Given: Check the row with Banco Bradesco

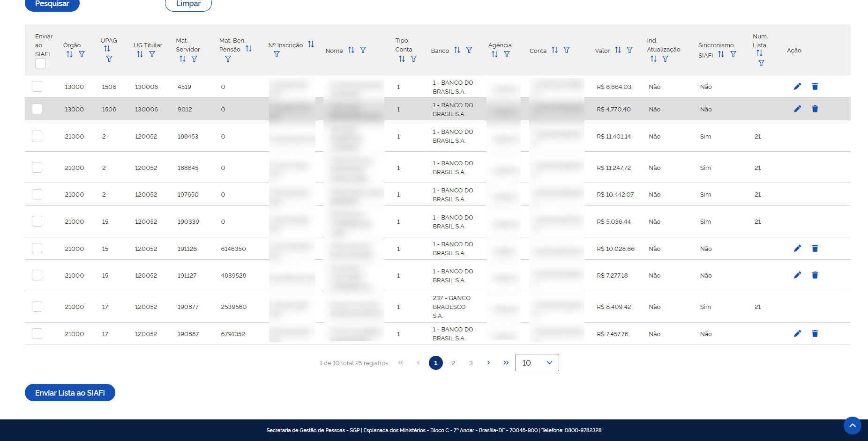Looking at the screenshot, I should tap(37, 307).
